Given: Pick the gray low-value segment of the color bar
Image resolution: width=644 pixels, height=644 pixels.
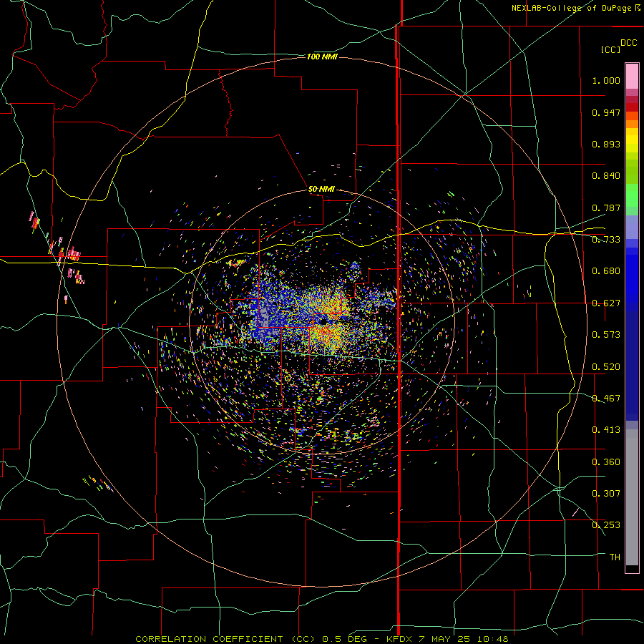Looking at the screenshot, I should tap(632, 497).
